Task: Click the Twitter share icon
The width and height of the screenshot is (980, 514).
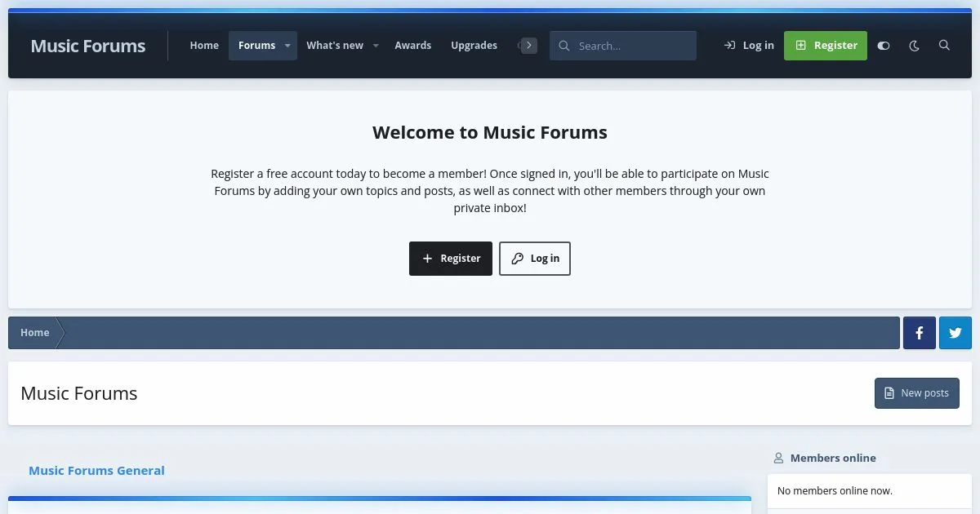Action: (955, 333)
